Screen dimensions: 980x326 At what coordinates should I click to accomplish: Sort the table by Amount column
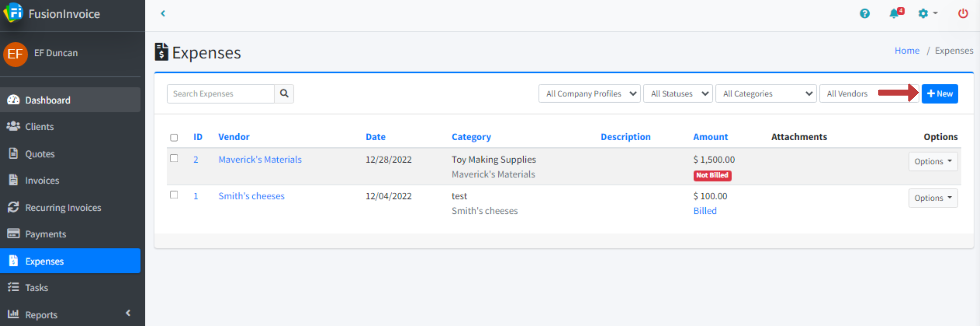[x=710, y=137]
